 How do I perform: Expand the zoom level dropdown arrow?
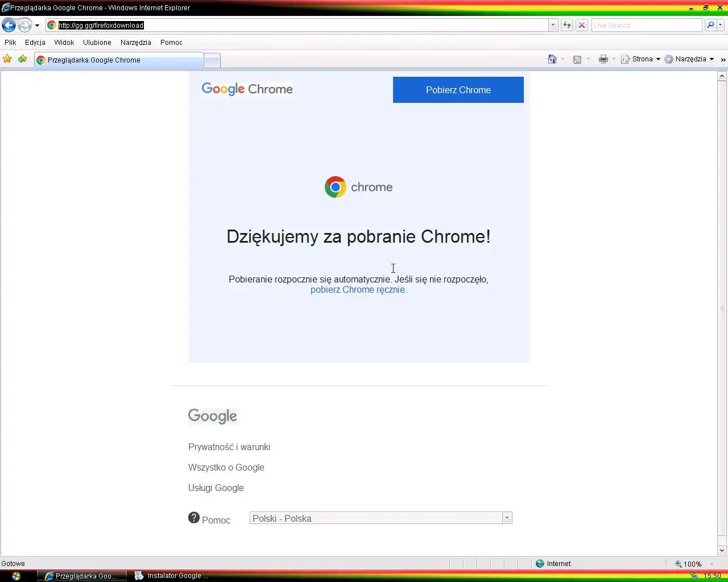click(712, 564)
